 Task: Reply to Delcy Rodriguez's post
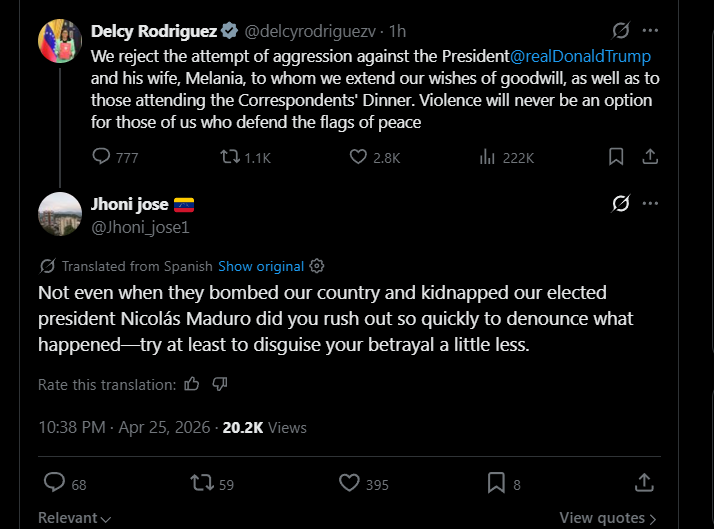pos(102,157)
